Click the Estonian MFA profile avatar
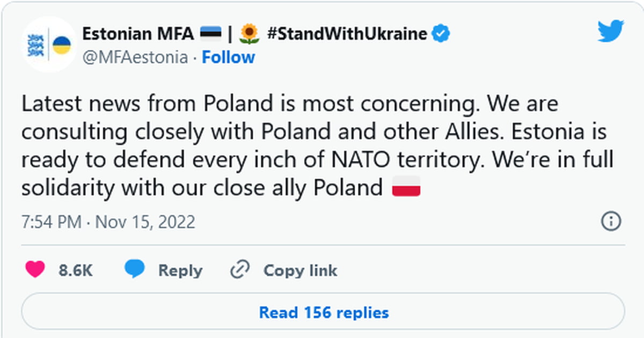Screen dimensions: 644x338 coord(49,45)
